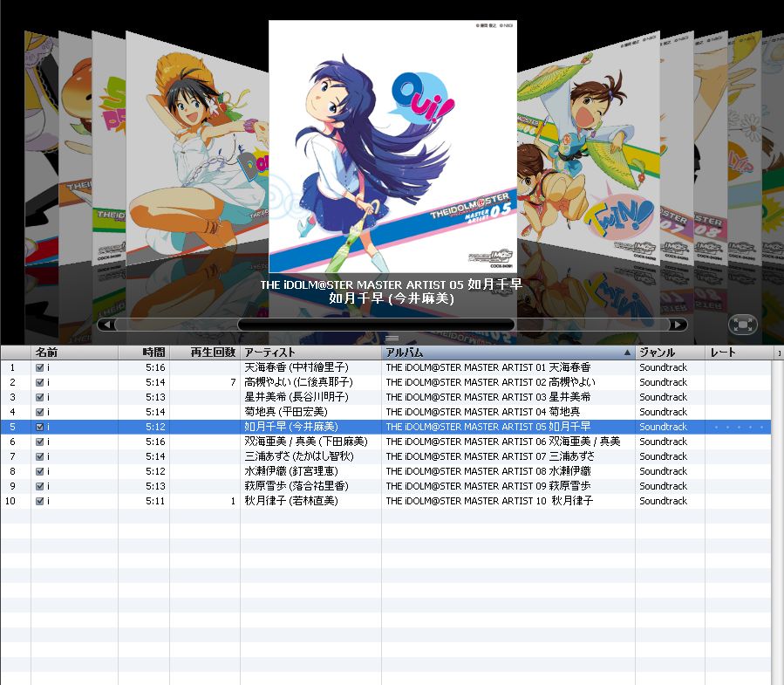Click Soundtrack genre in track 1 row

(x=663, y=367)
